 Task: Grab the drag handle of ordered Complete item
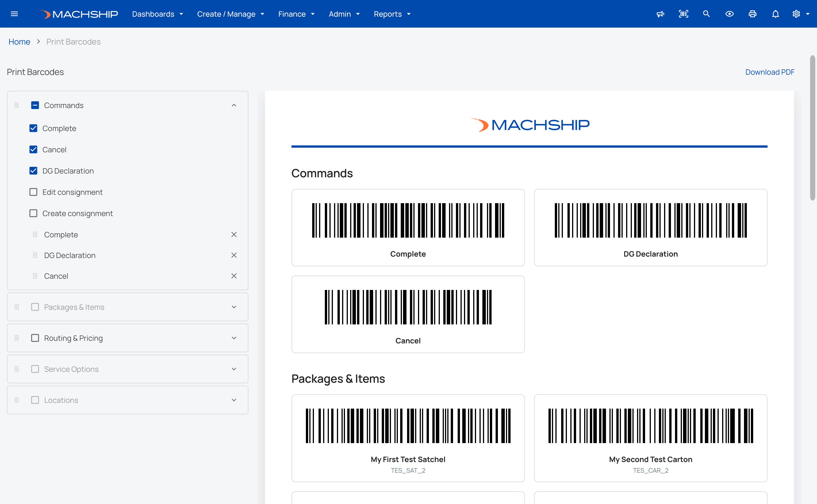tap(35, 235)
